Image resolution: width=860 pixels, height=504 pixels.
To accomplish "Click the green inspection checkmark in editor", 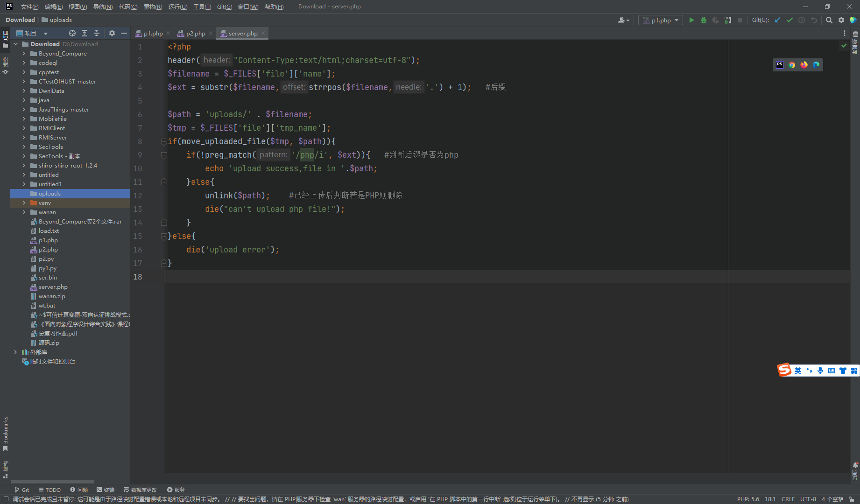I will click(x=844, y=46).
